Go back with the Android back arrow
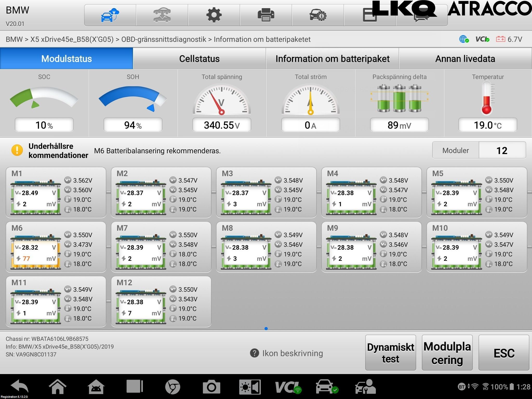Screen dimensions: 532x399 (x=19, y=387)
